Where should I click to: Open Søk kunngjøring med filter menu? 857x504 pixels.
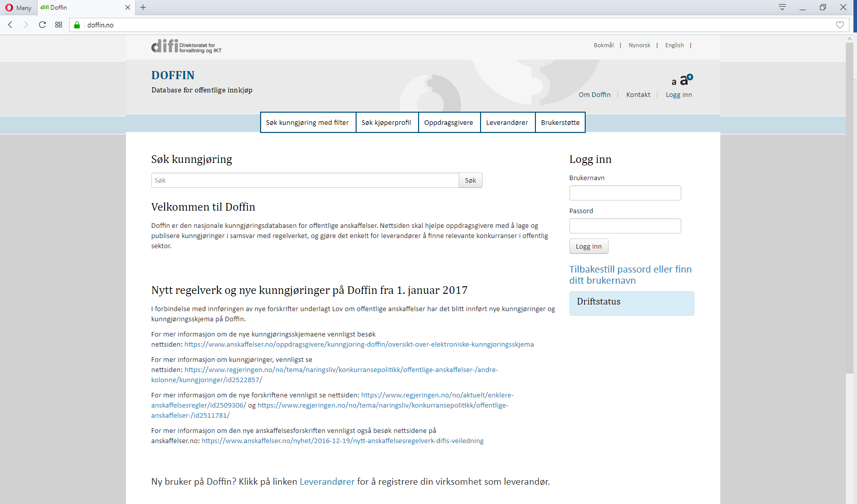point(307,122)
